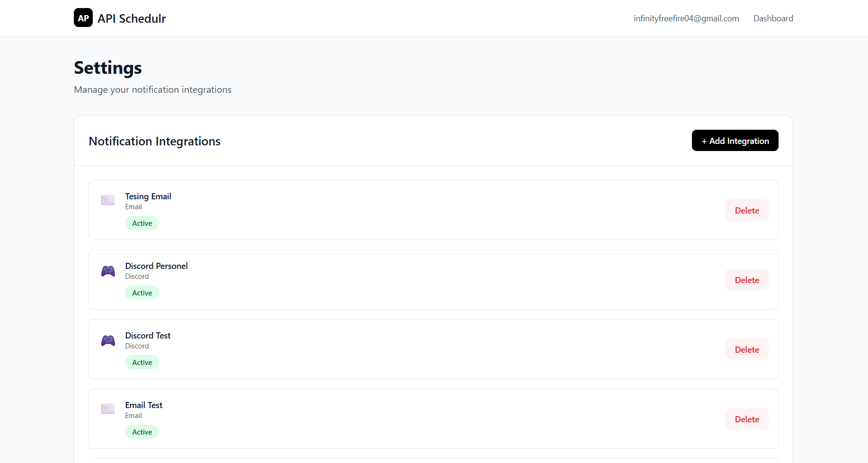Click the email envelope icon beside Tesing Email
The width and height of the screenshot is (868, 463).
tap(107, 200)
